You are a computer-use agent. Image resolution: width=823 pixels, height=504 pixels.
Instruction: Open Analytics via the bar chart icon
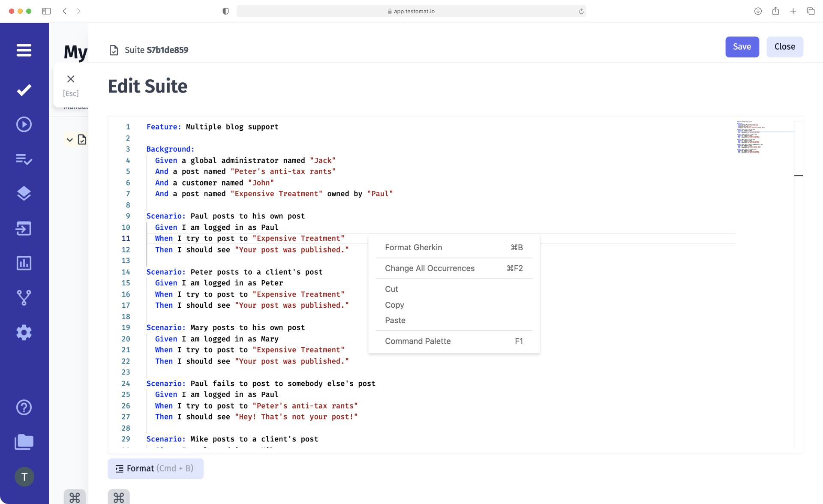24,263
